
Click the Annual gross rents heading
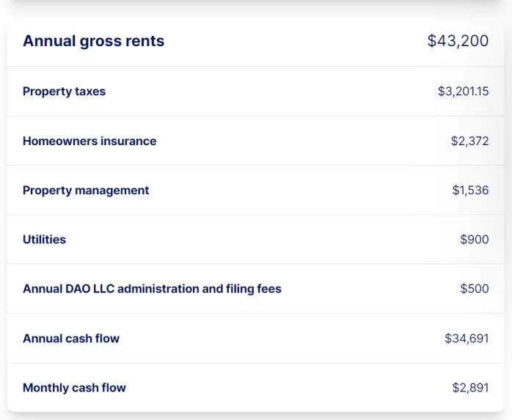(x=93, y=41)
